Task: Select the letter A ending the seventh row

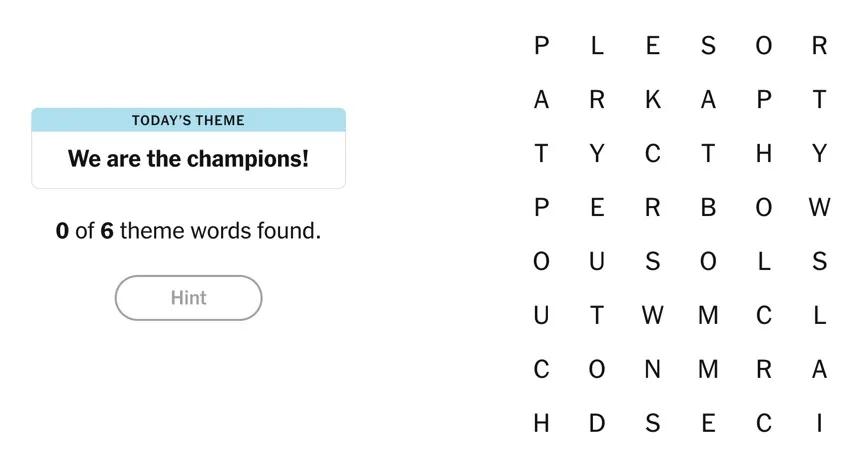Action: pyautogui.click(x=819, y=370)
